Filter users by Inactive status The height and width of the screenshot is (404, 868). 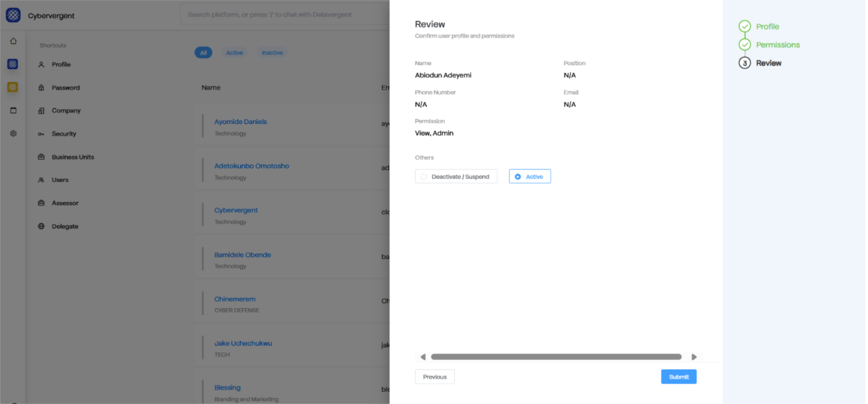click(272, 53)
